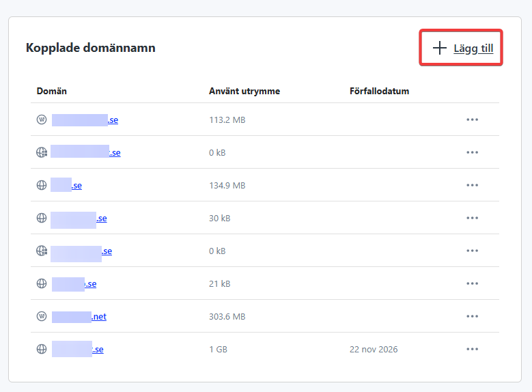Click the Förfallodatum column header
532x392 pixels.
point(379,91)
